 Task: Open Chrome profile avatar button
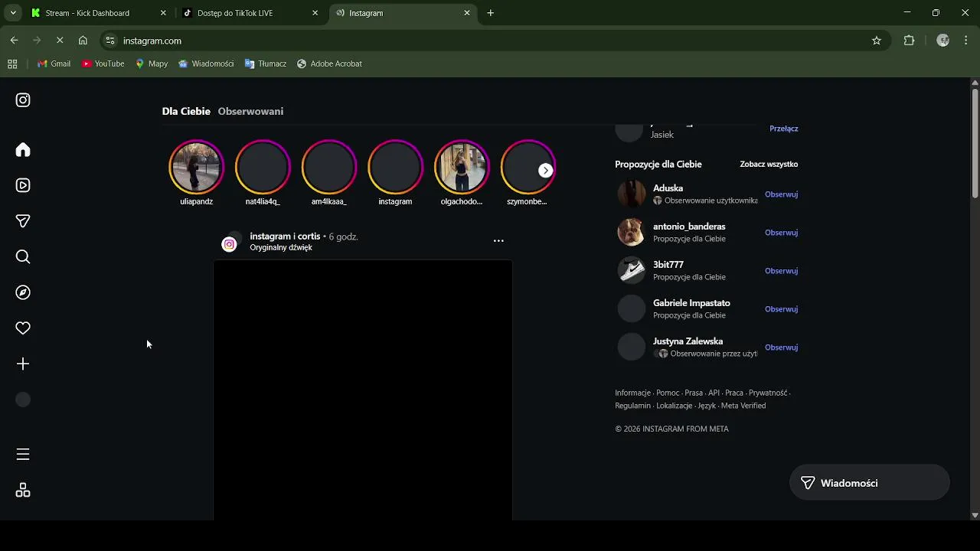[x=943, y=41]
